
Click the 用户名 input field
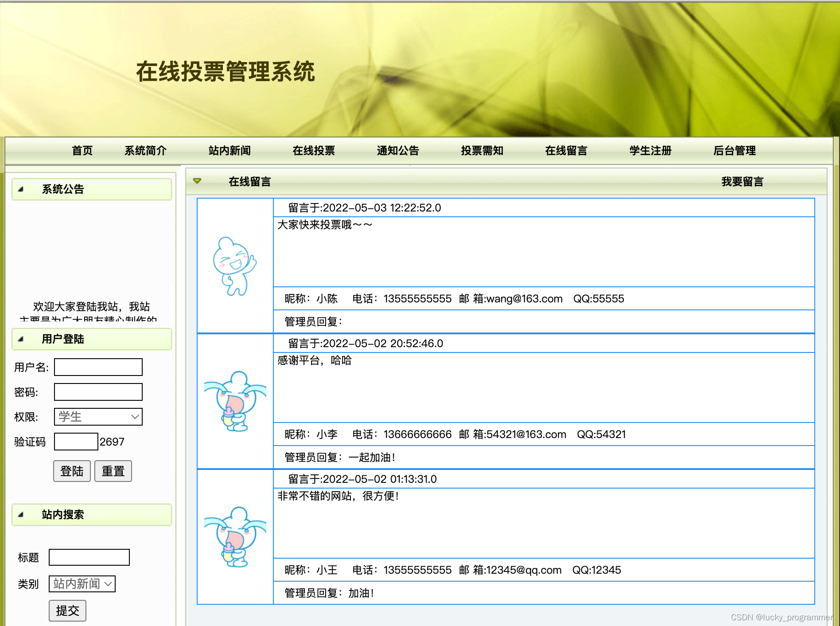point(97,367)
